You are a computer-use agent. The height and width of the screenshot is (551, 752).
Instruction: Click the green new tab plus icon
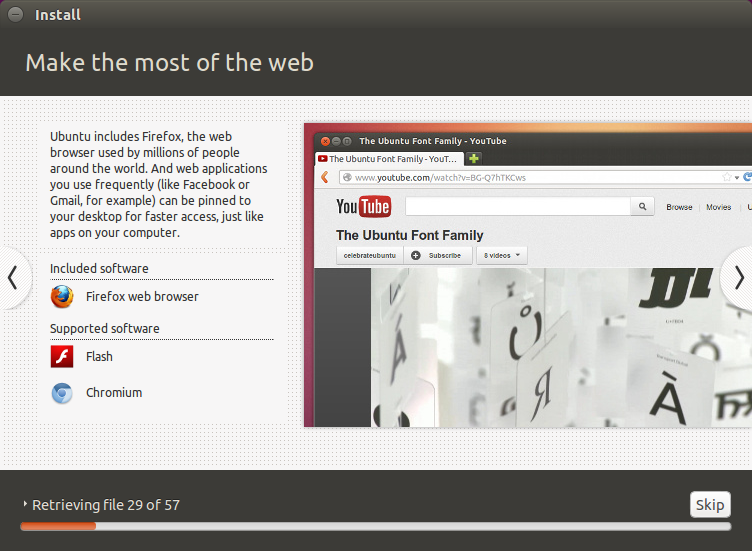(474, 159)
